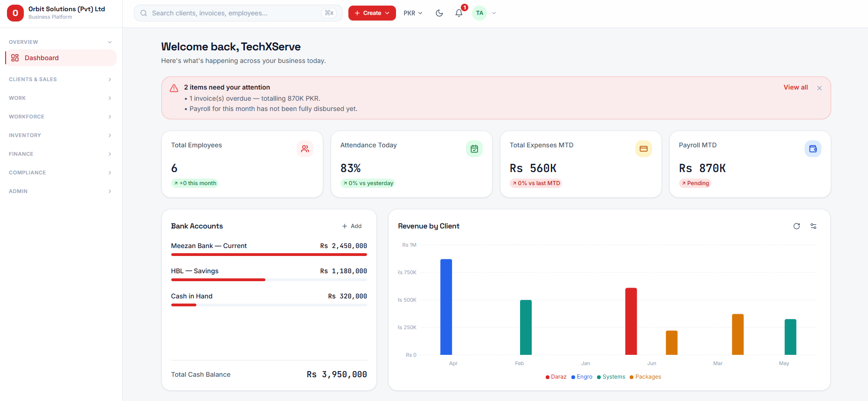Click the View all link
This screenshot has height=401, width=868.
coord(796,87)
